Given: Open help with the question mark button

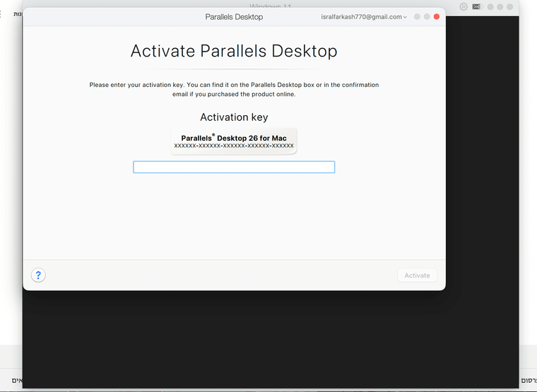Looking at the screenshot, I should pyautogui.click(x=39, y=275).
